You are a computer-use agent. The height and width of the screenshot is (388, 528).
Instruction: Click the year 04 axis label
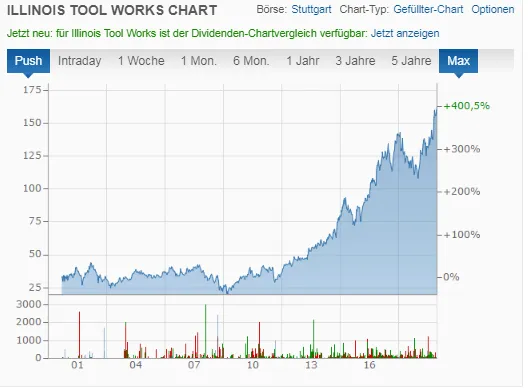[x=136, y=365]
